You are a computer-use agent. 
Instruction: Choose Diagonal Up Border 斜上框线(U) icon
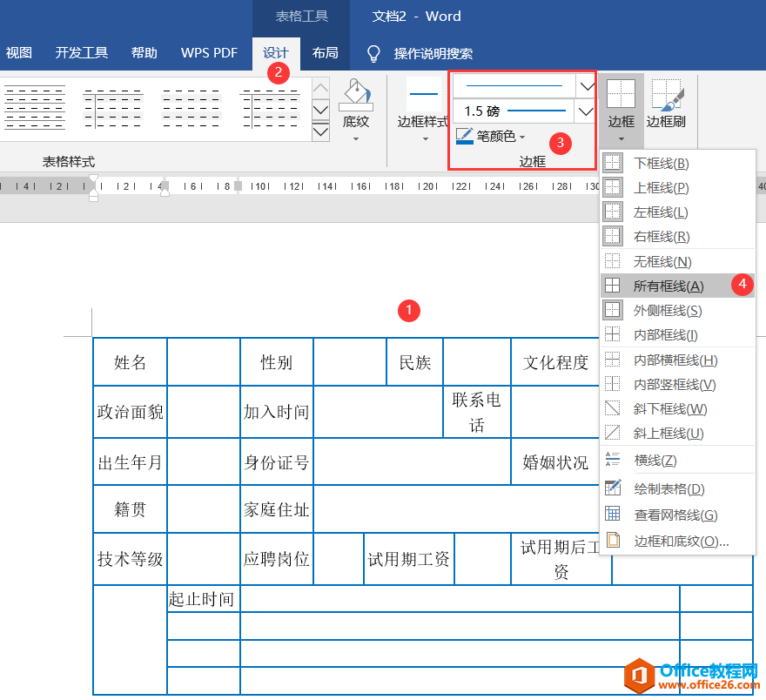point(612,434)
